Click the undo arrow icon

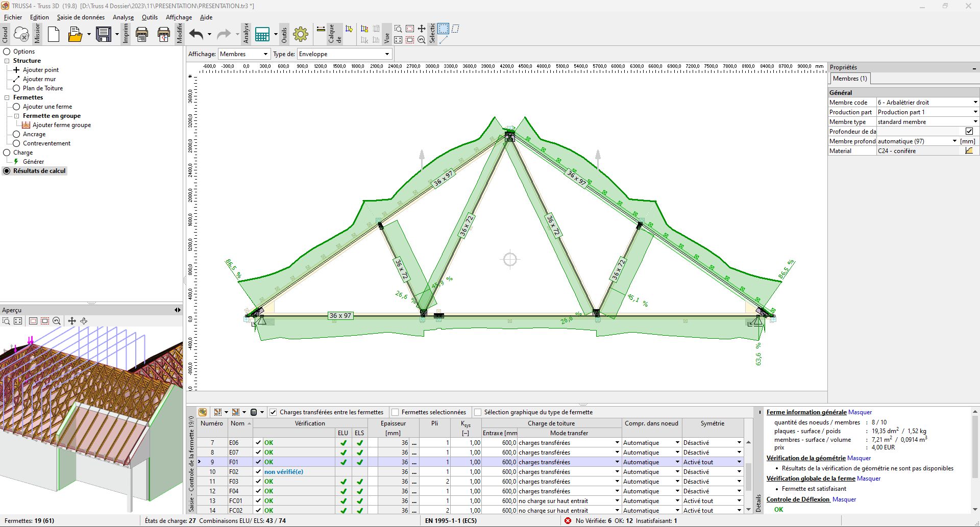click(x=196, y=34)
